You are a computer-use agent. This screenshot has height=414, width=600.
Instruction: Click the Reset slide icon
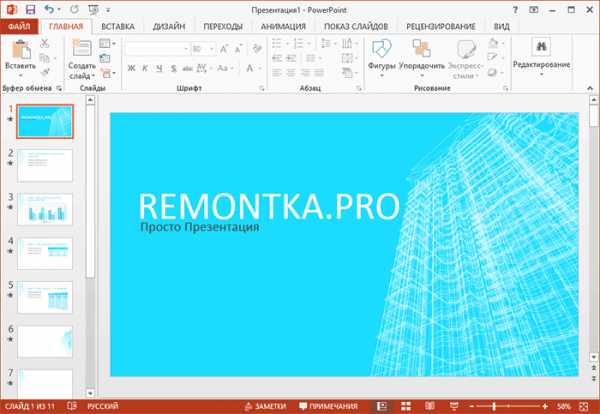pyautogui.click(x=104, y=58)
